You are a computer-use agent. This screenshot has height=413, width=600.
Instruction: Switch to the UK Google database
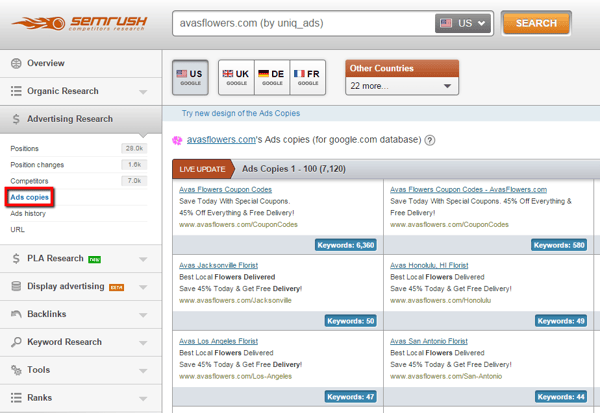(234, 77)
